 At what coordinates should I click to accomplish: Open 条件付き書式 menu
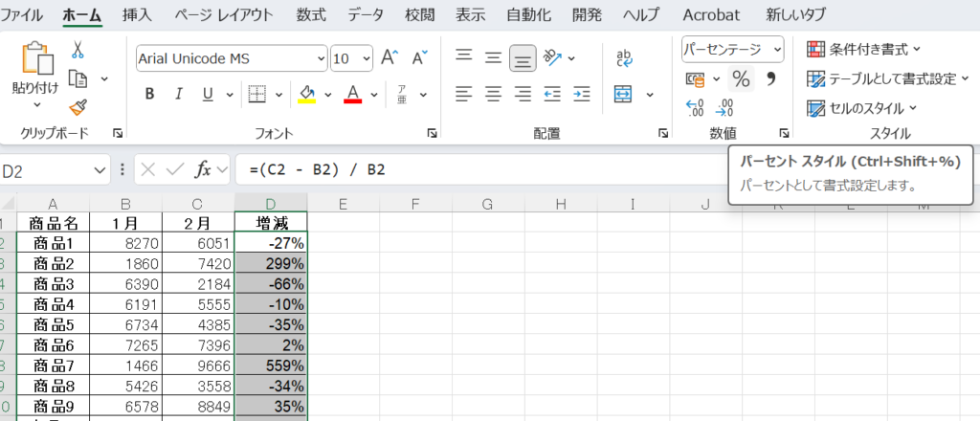click(x=864, y=50)
